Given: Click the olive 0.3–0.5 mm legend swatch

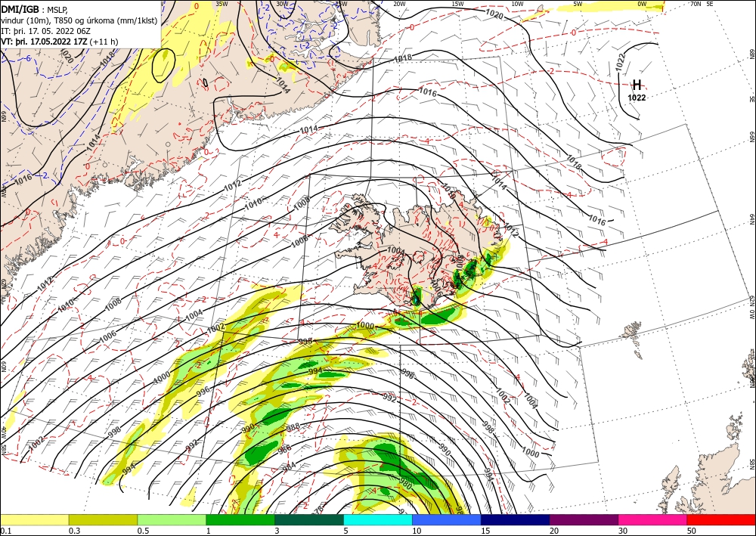Looking at the screenshot, I should tap(103, 519).
